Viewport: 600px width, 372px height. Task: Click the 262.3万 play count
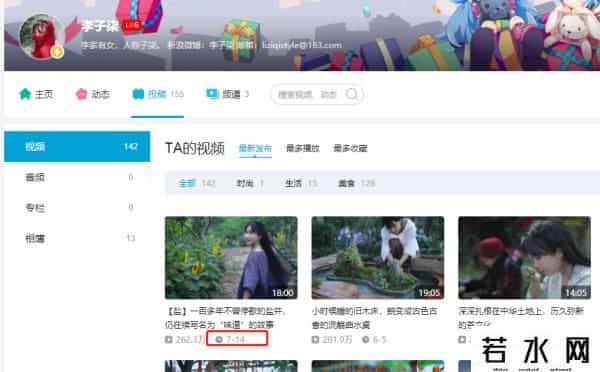(189, 339)
